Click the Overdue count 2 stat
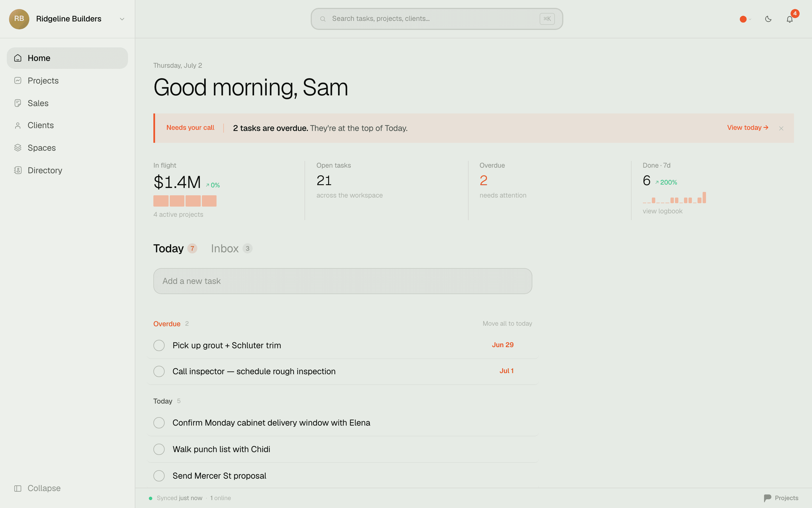Viewport: 812px width, 508px height. [484, 181]
